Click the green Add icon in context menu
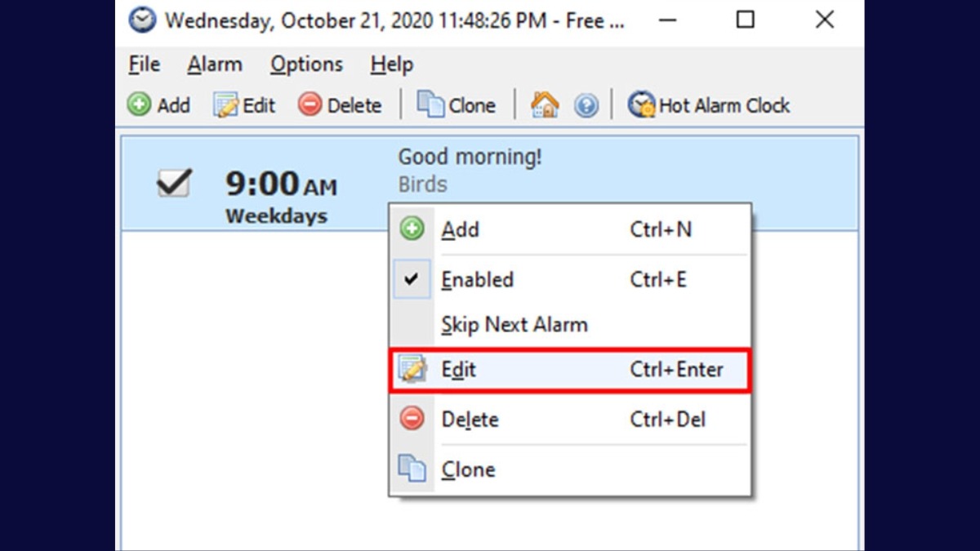980x551 pixels. pyautogui.click(x=412, y=229)
